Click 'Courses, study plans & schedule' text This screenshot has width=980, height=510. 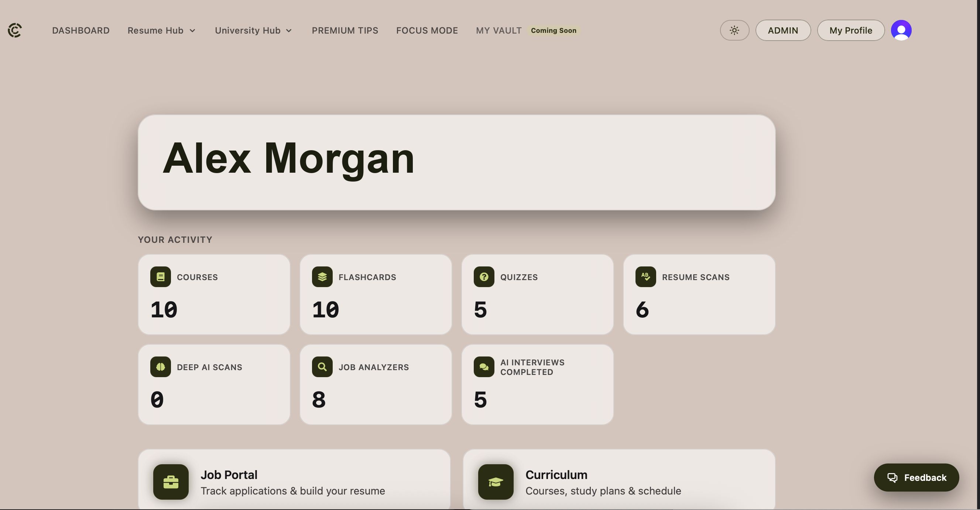pos(603,491)
